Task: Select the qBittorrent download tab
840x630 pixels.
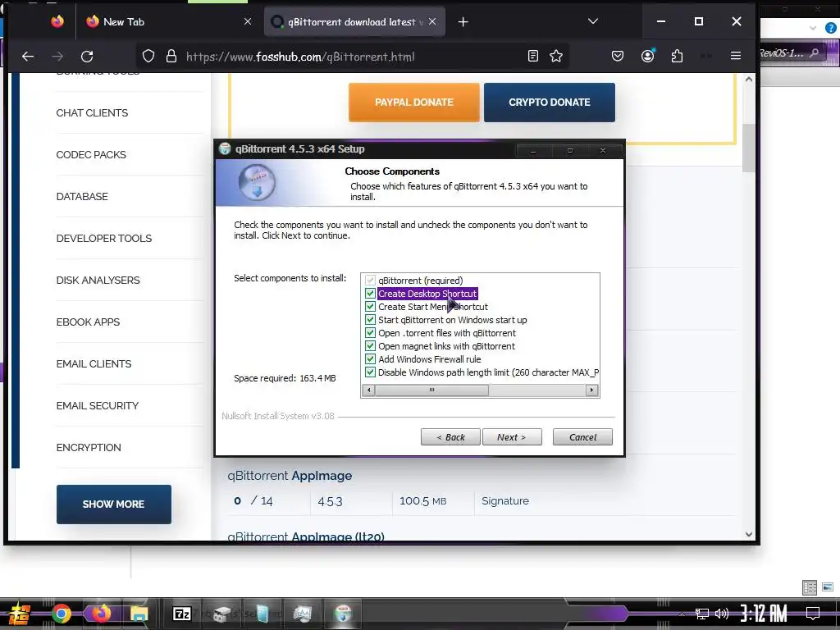Action: (354, 22)
